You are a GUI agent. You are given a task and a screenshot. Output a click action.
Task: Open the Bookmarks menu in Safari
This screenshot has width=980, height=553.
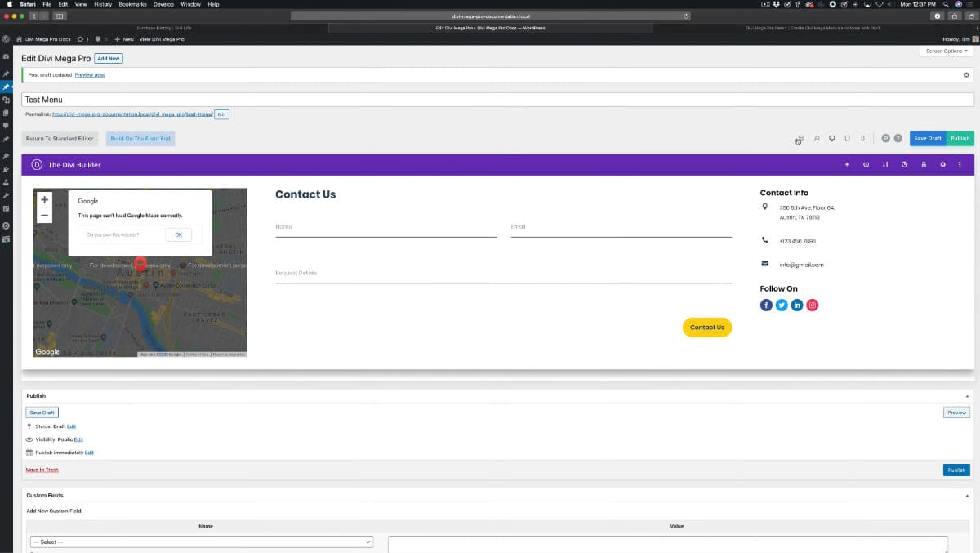tap(132, 4)
